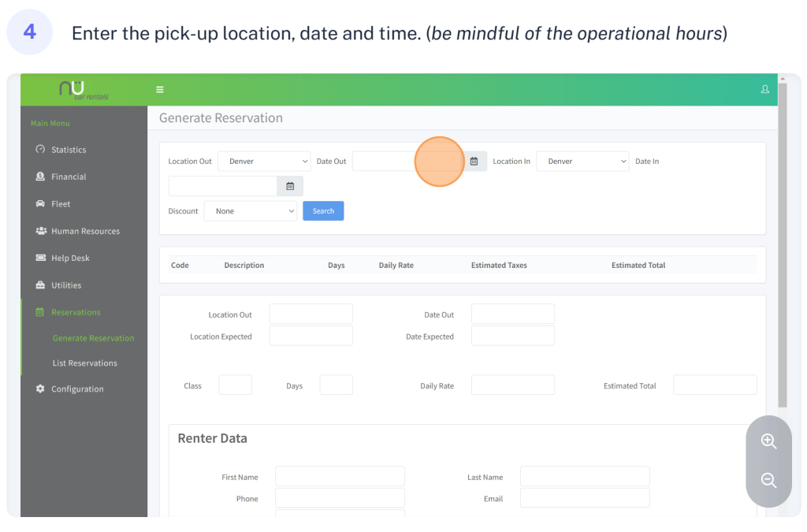Open the Date In calendar picker
This screenshot has height=532, width=807.
pyautogui.click(x=290, y=186)
